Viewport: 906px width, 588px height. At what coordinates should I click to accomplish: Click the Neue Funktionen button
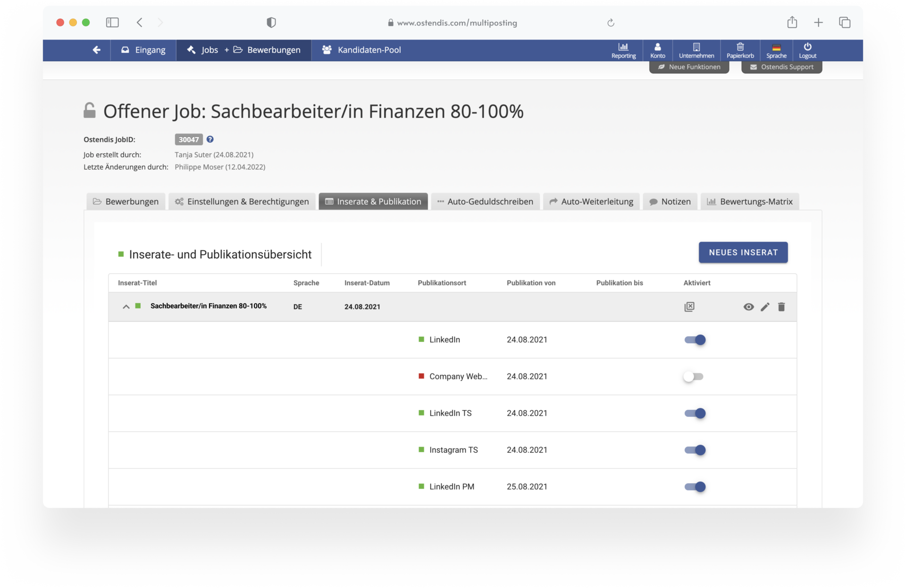tap(689, 67)
